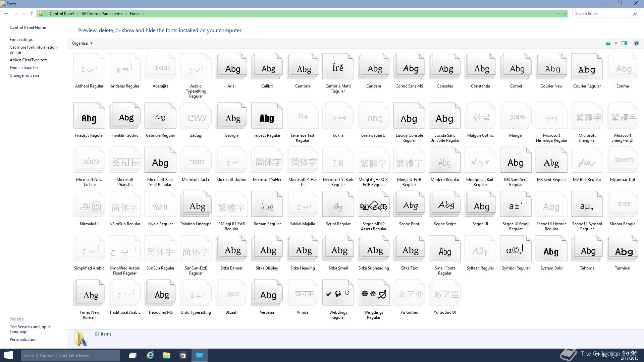Select the Cambria Math Regular font icon
This screenshot has width=644, height=362.
338,66
